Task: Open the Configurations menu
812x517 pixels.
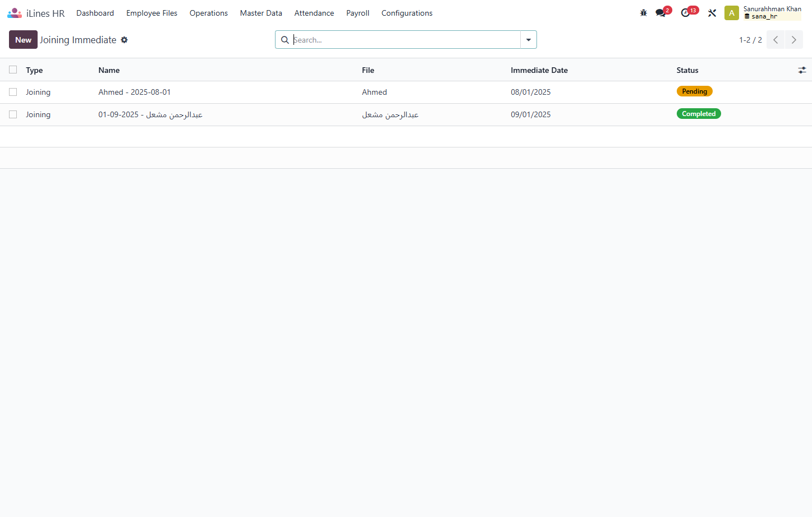Action: 407,13
